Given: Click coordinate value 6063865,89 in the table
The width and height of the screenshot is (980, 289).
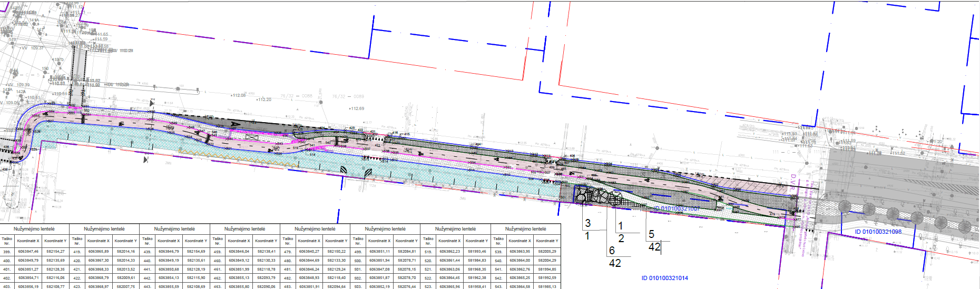Looking at the screenshot, I should point(99,252).
